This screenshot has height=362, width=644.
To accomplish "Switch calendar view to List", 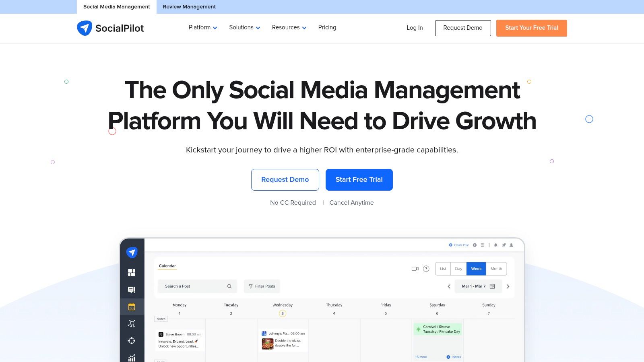I will click(x=443, y=269).
